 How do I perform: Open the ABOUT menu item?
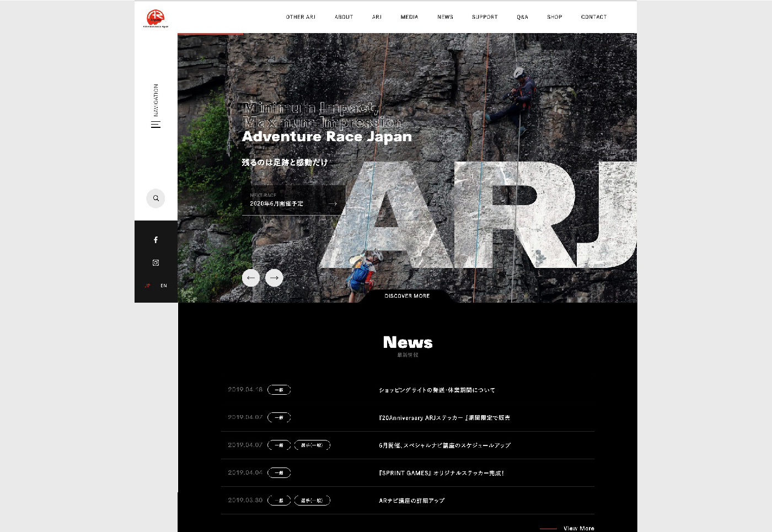(344, 17)
